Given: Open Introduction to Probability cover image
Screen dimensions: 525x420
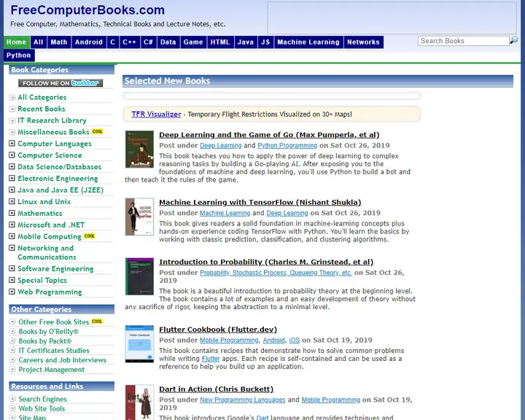Looking at the screenshot, I should point(139,276).
